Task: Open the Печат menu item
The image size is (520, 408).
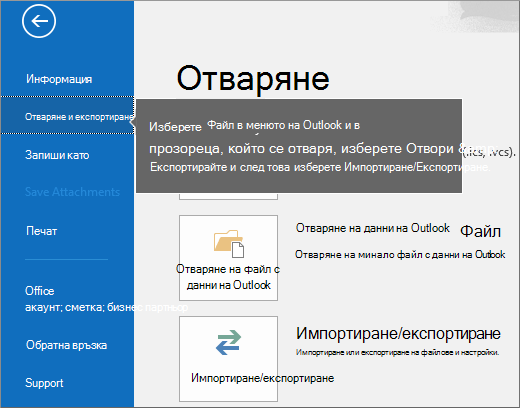Action: (42, 231)
